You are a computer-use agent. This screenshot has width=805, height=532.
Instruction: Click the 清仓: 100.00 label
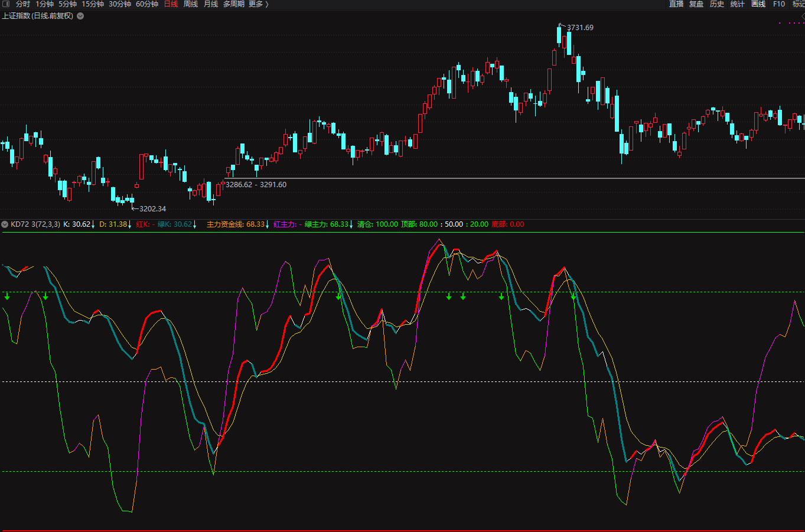[377, 224]
